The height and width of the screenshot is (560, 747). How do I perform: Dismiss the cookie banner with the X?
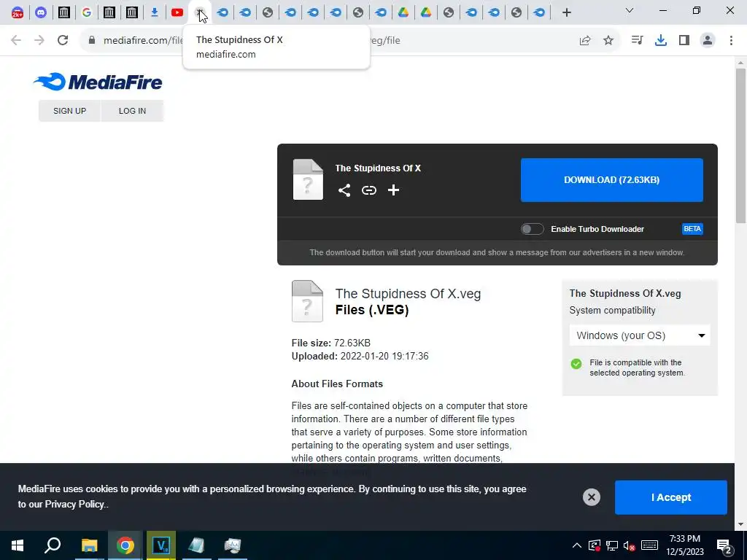point(591,497)
